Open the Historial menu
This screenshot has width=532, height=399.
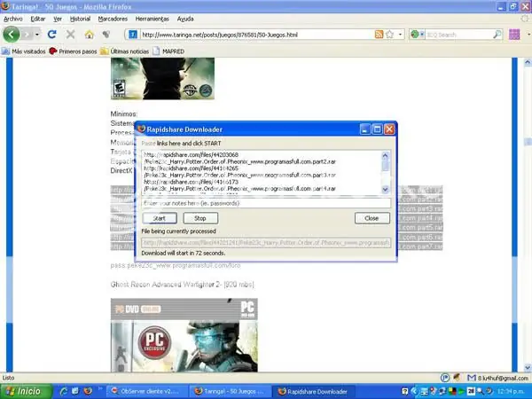pos(80,19)
